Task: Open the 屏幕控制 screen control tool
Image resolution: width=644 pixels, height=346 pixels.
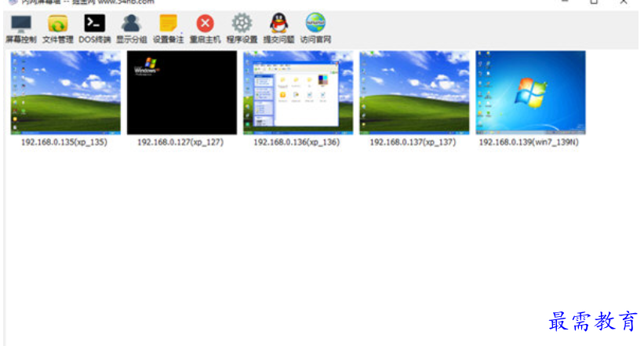Action: 21,29
